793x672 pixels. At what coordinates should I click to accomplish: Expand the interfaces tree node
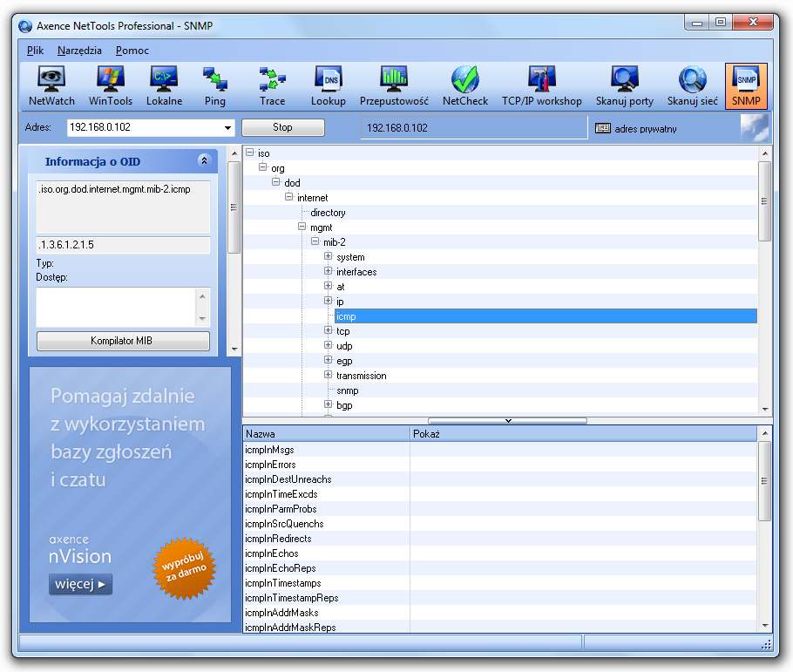[x=329, y=271]
